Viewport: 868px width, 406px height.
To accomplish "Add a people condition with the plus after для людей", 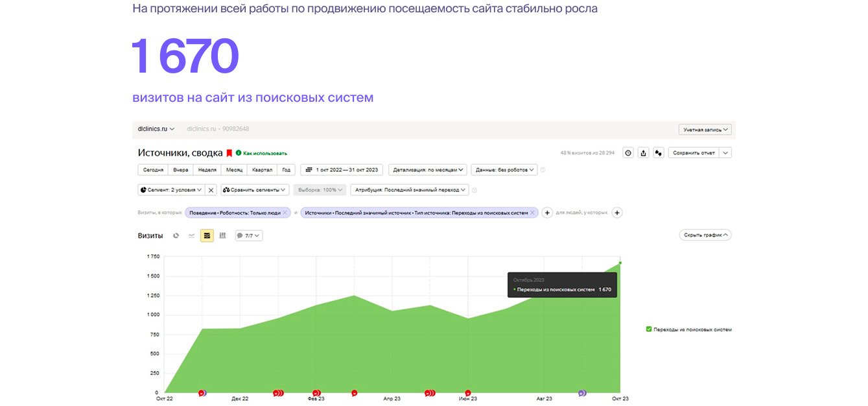I will 616,213.
